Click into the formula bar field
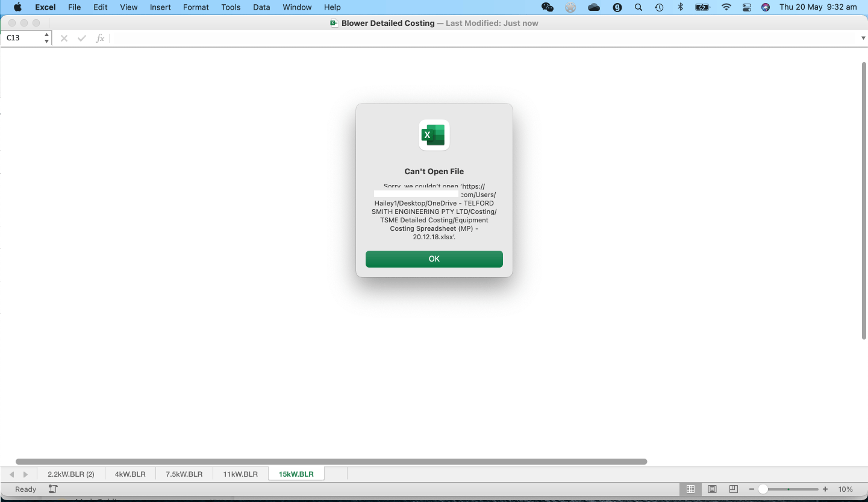This screenshot has height=502, width=868. coord(485,38)
